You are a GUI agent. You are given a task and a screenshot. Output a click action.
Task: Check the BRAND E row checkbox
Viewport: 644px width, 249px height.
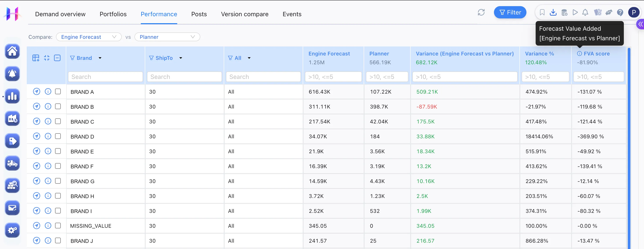click(x=58, y=151)
